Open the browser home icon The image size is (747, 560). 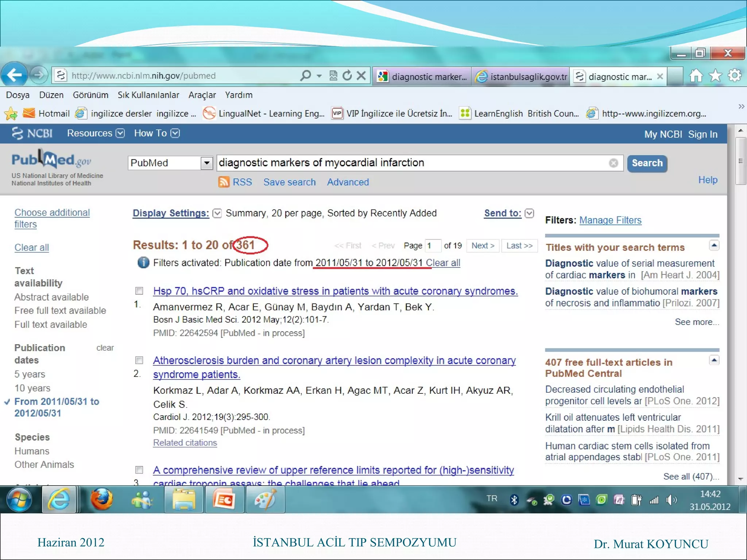coord(696,75)
